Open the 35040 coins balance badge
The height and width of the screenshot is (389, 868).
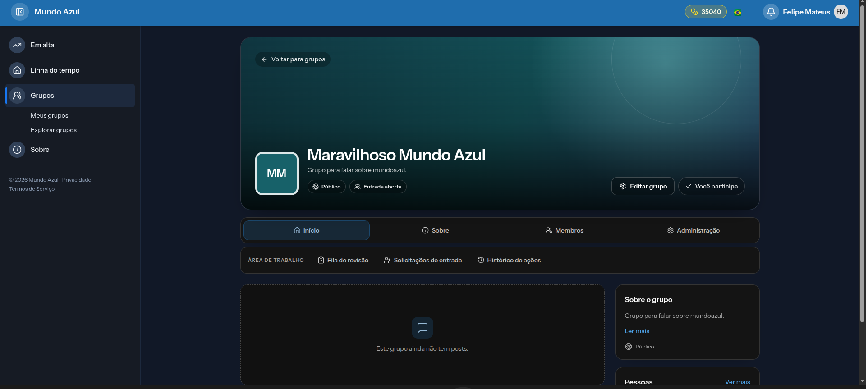706,12
